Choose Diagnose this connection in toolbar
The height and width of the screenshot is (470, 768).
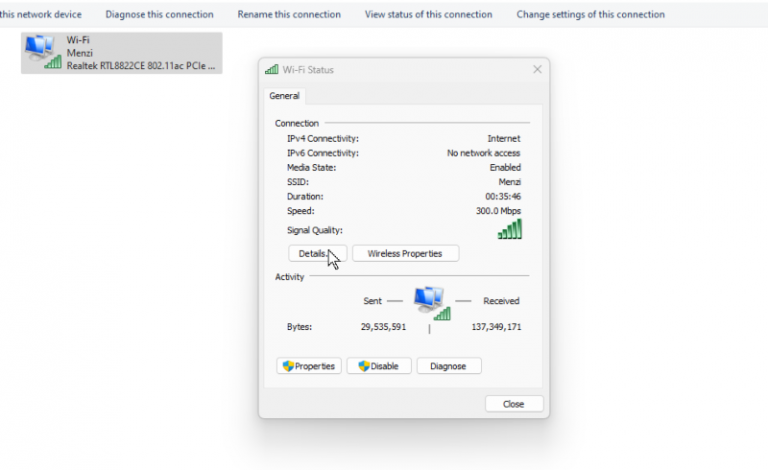coord(159,15)
